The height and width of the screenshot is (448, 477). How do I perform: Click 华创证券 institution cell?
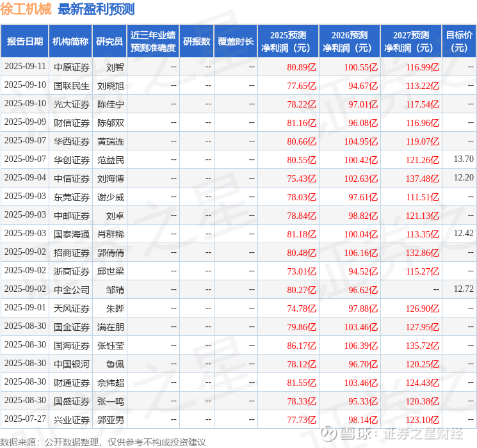pos(72,160)
